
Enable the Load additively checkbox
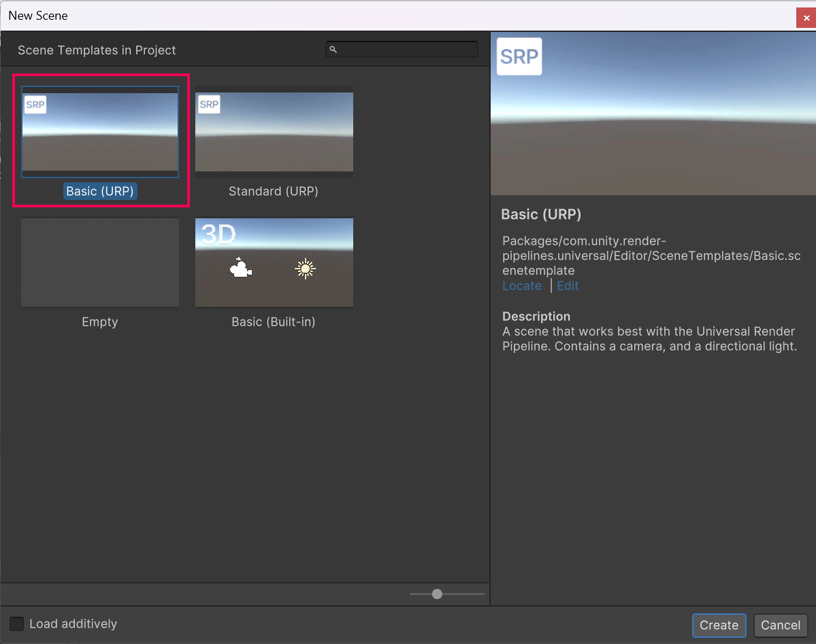[x=16, y=624]
